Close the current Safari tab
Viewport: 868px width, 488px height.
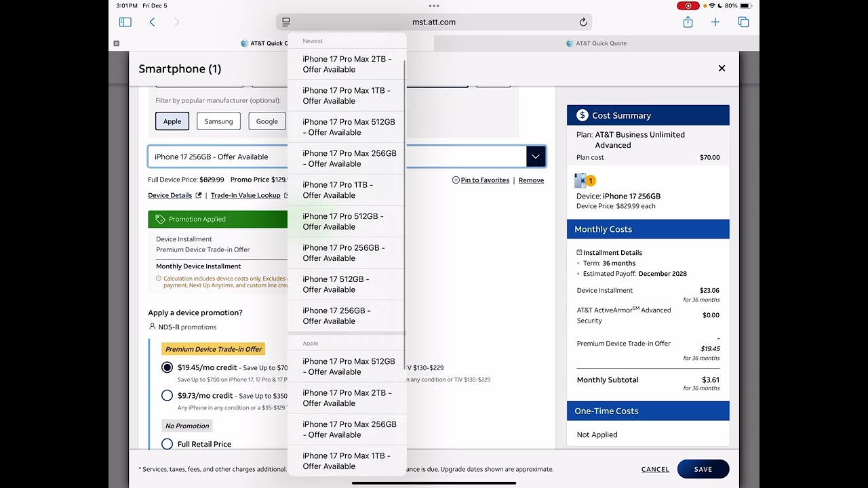tap(116, 43)
